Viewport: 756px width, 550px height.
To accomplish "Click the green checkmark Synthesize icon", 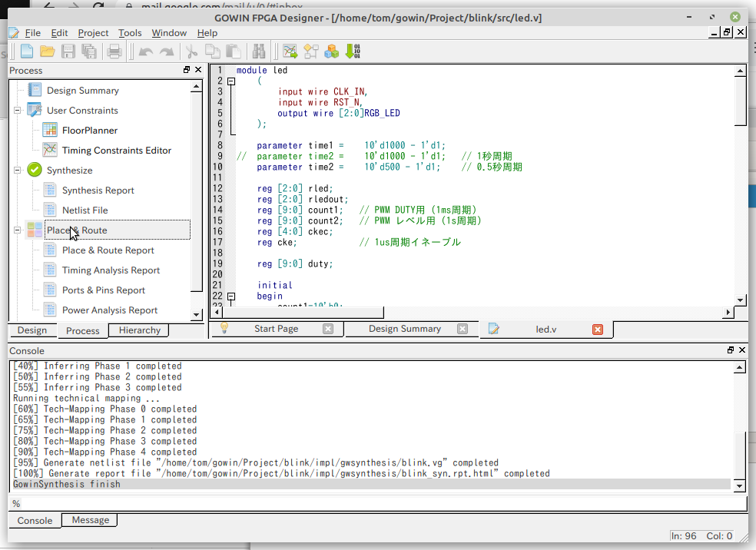I will coord(35,170).
